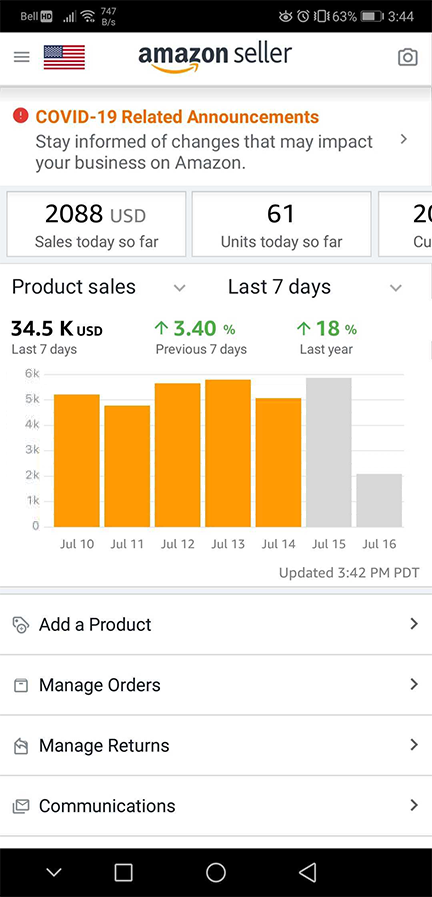This screenshot has width=432, height=897.
Task: Tap the Add a Product tag icon
Action: tap(21, 624)
